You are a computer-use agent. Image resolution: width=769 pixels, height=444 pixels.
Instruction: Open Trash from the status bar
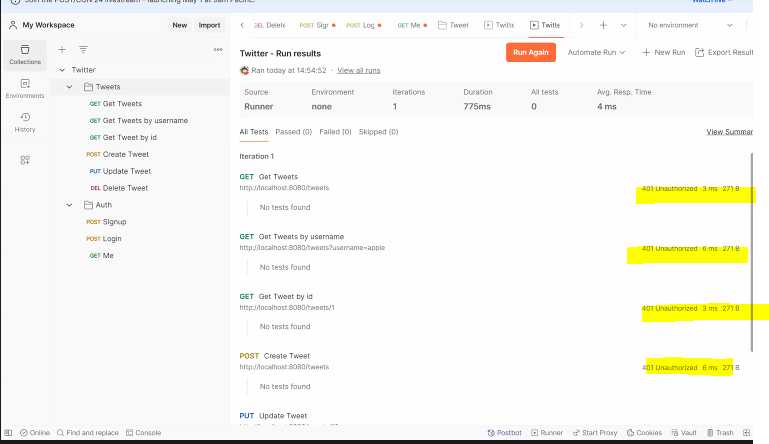(x=720, y=433)
